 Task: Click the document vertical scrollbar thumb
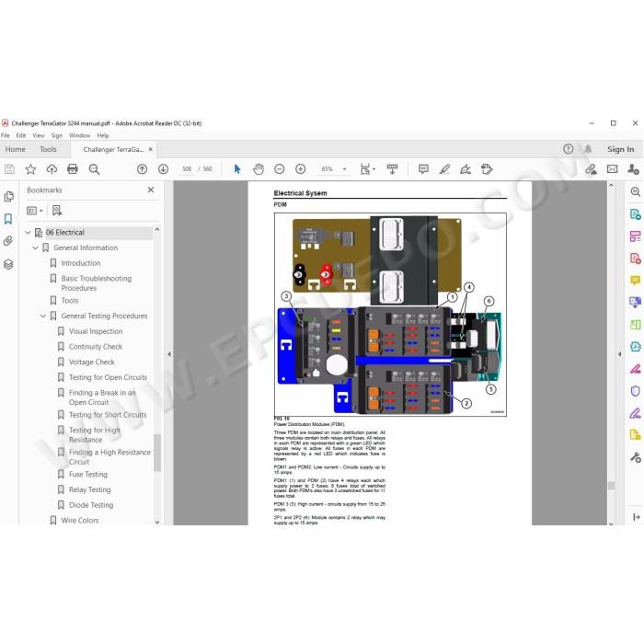click(611, 486)
